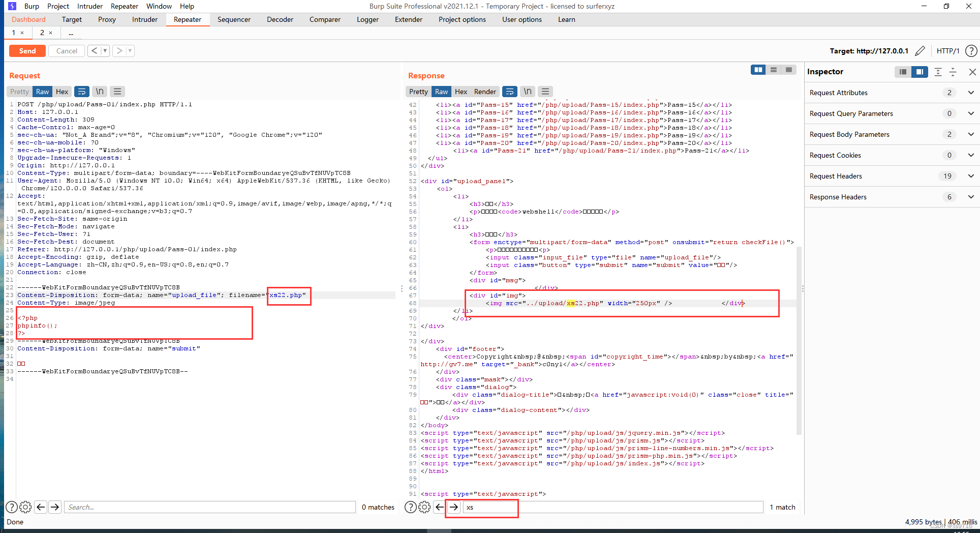Open previous-history dropdown arrow
This screenshot has width=980, height=533.
tap(105, 51)
